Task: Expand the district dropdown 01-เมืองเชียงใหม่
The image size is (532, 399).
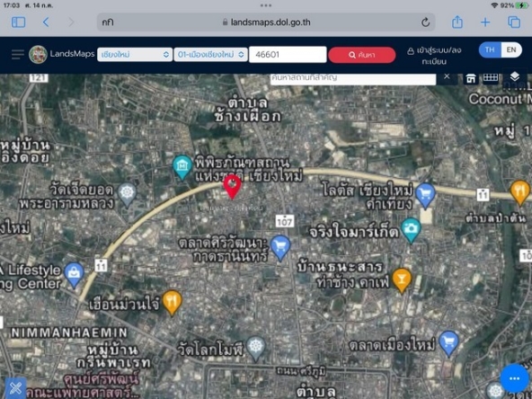Action: (x=210, y=55)
